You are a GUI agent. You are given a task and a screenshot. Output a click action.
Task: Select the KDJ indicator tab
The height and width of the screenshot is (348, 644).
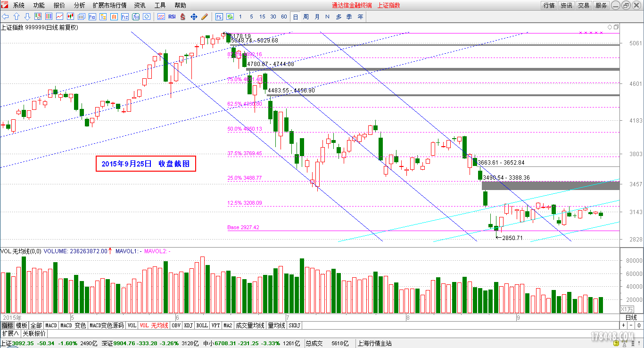189,325
